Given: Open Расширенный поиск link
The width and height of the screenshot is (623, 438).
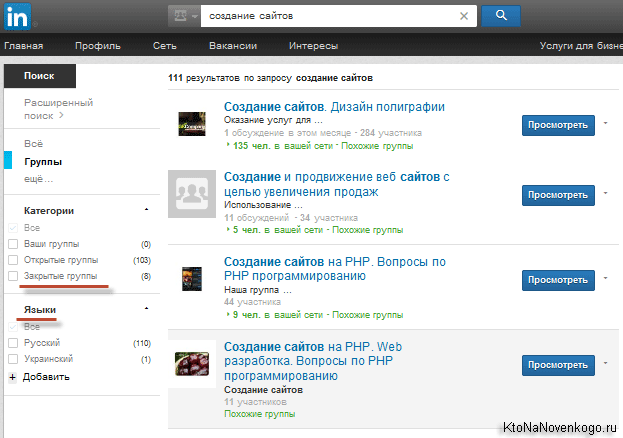Looking at the screenshot, I should point(58,109).
